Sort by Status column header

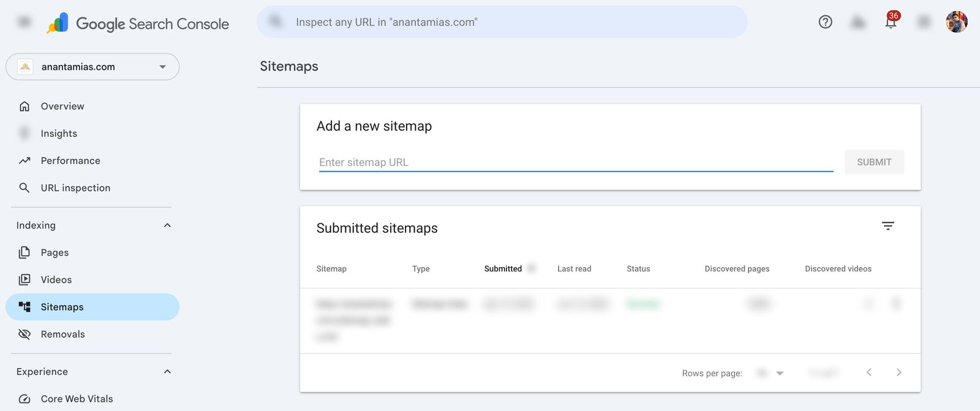click(x=638, y=269)
